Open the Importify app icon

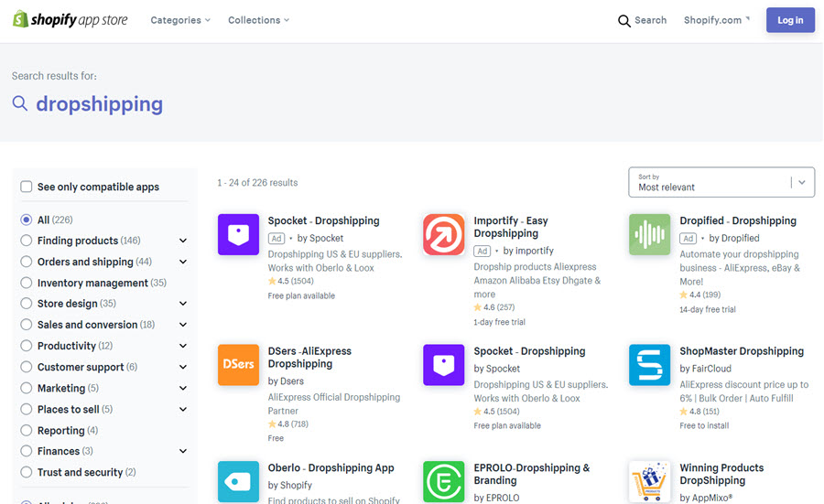(444, 235)
